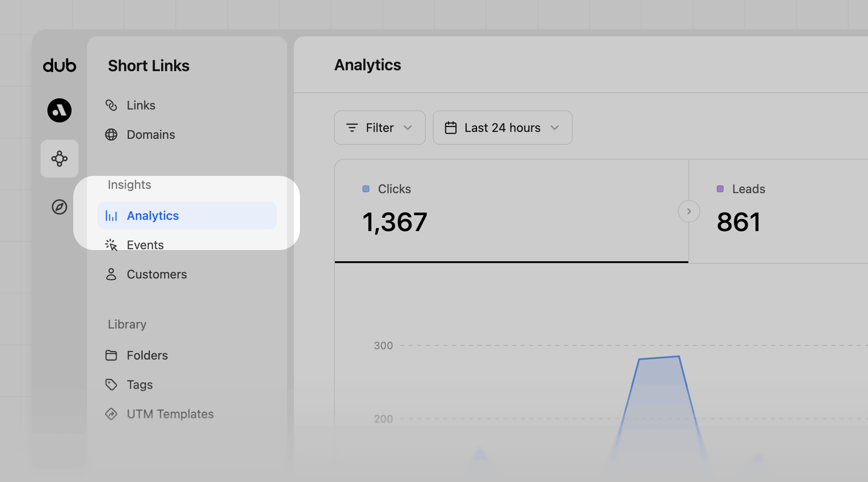Screen dimensions: 868x482
Task: Click the Analytics bar chart icon
Action: [111, 216]
